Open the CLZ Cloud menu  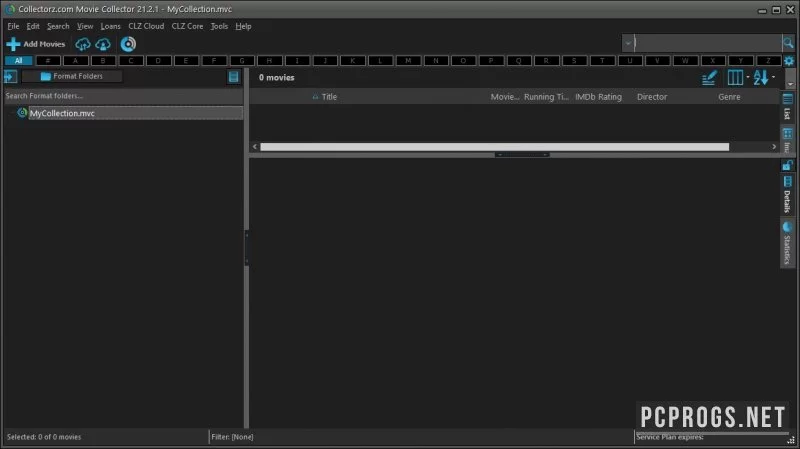(x=146, y=26)
